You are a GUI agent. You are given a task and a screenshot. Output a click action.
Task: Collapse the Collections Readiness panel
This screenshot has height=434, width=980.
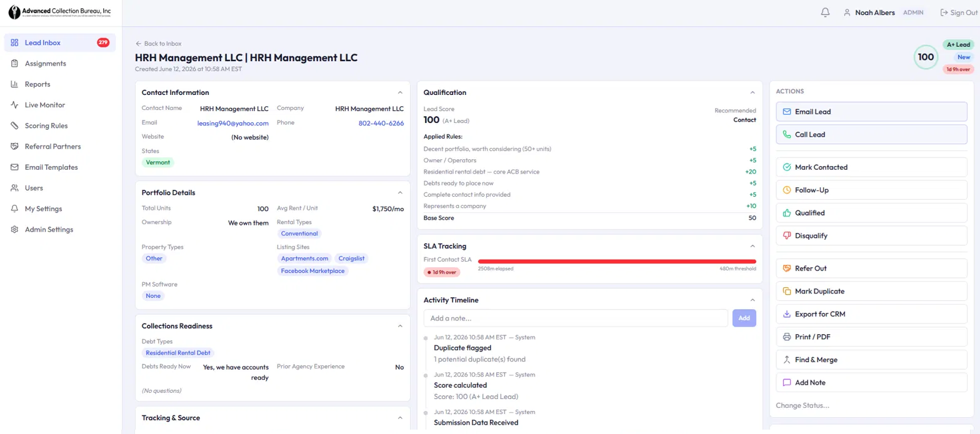coord(400,326)
